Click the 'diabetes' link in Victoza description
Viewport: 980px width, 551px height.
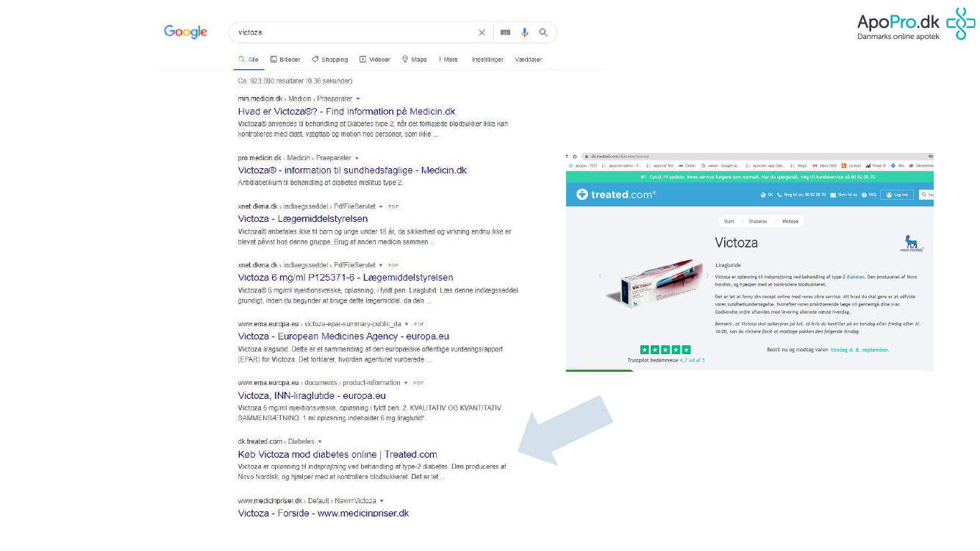(856, 277)
